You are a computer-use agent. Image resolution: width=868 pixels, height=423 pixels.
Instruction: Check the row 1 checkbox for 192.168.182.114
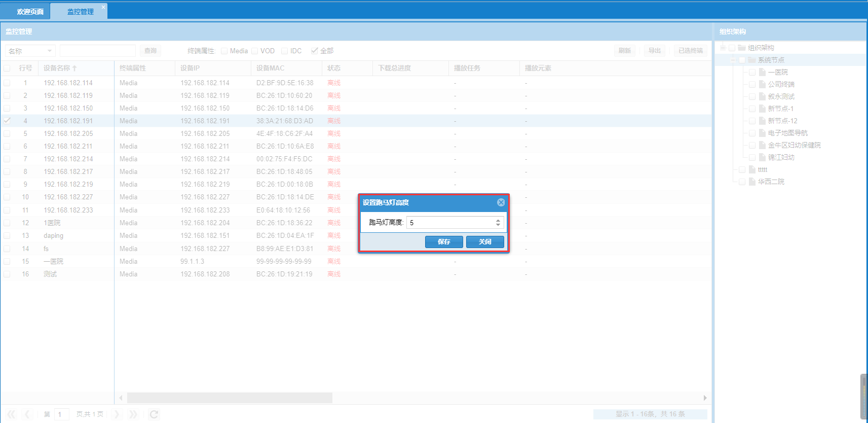click(x=7, y=83)
